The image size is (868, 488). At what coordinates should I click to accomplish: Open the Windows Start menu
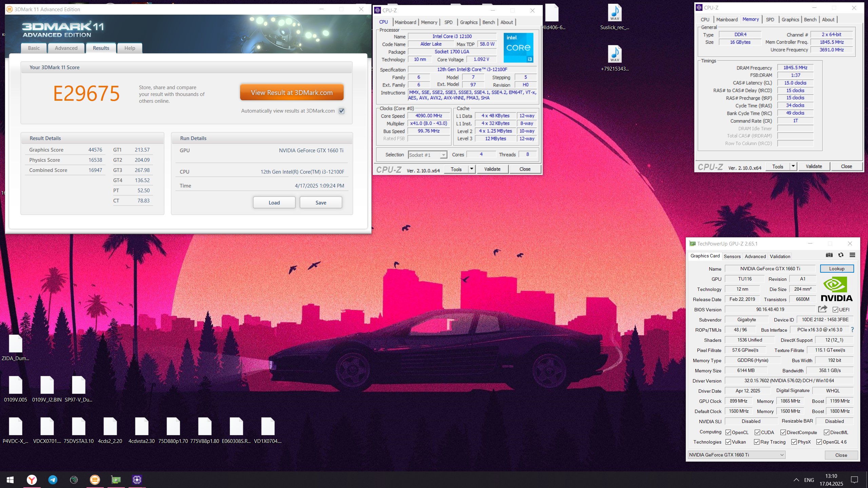(10, 480)
